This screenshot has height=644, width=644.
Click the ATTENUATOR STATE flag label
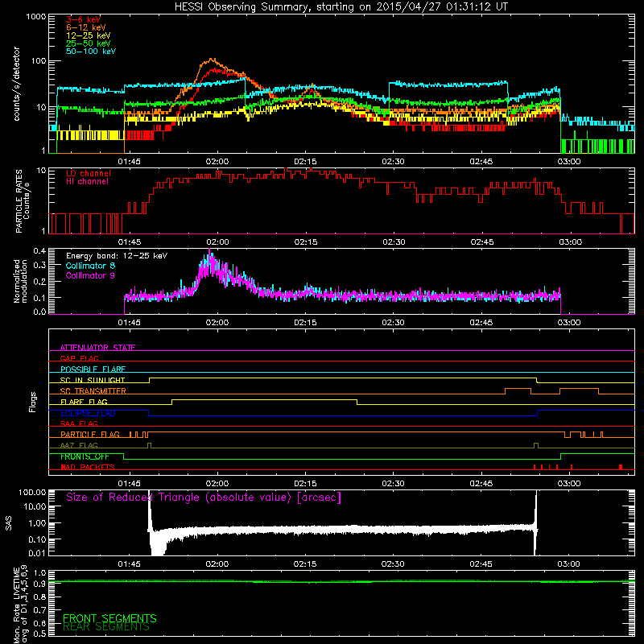click(x=97, y=348)
